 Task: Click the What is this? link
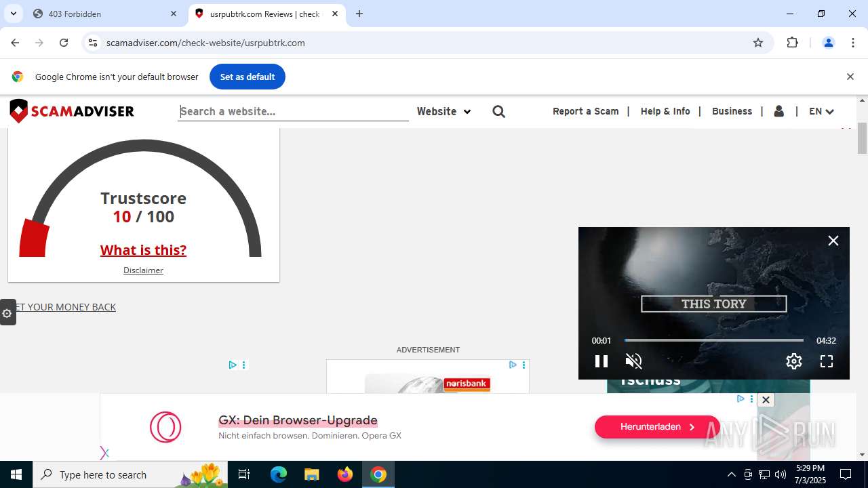[143, 250]
